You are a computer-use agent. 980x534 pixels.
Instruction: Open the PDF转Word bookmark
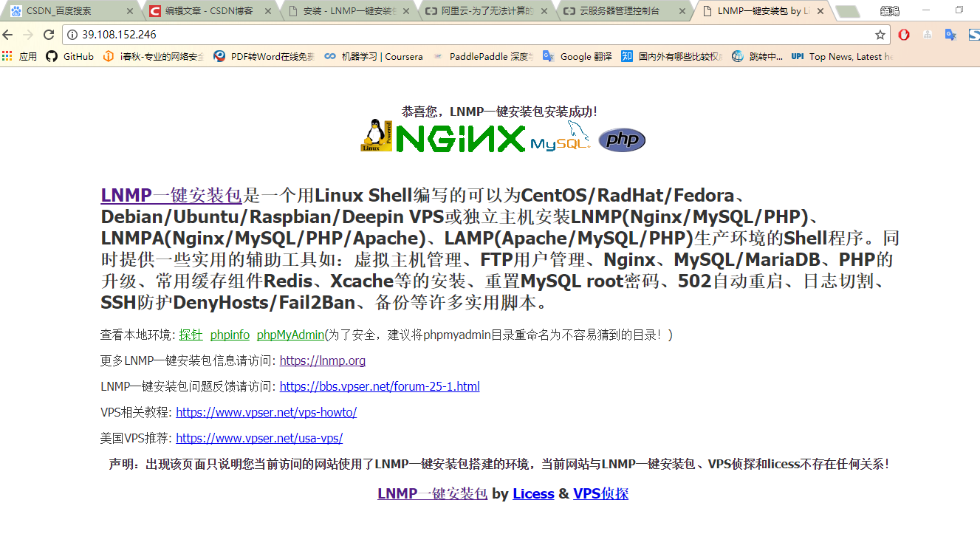264,56
